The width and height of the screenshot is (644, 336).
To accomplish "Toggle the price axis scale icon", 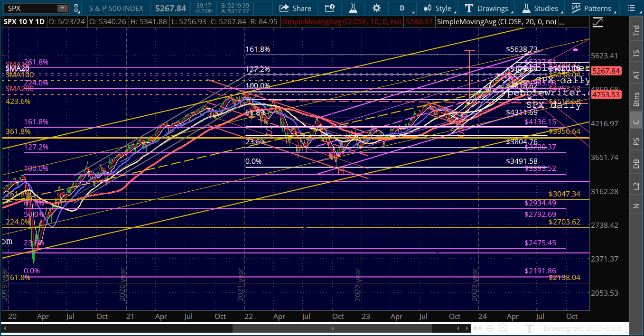I will coord(597,22).
